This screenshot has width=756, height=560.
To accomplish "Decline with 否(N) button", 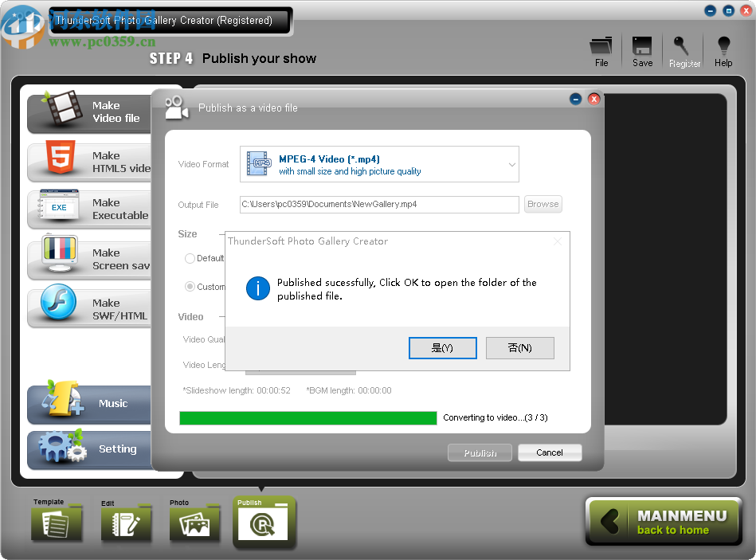I will pos(519,348).
